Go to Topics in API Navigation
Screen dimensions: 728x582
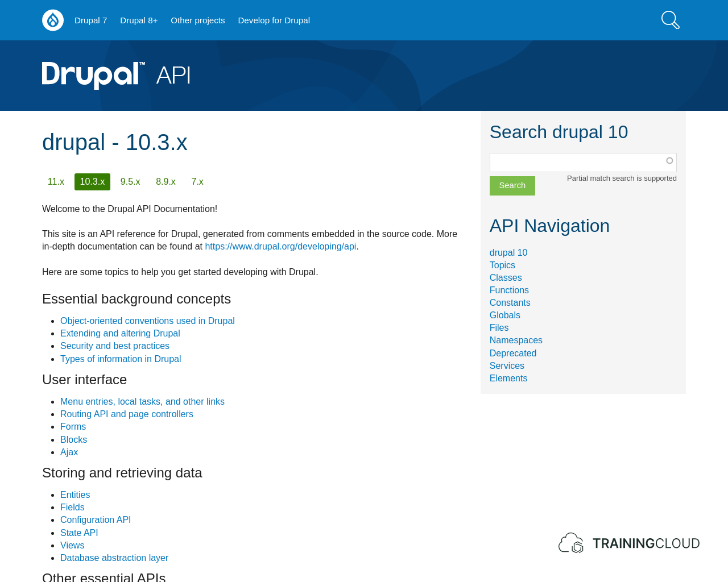click(x=502, y=265)
